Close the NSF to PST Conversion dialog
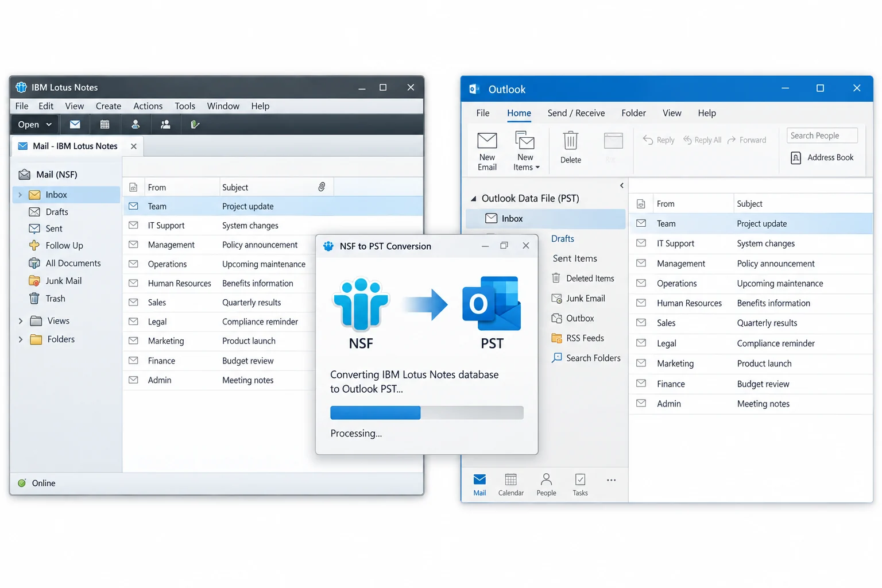This screenshot has width=882, height=588. point(526,245)
